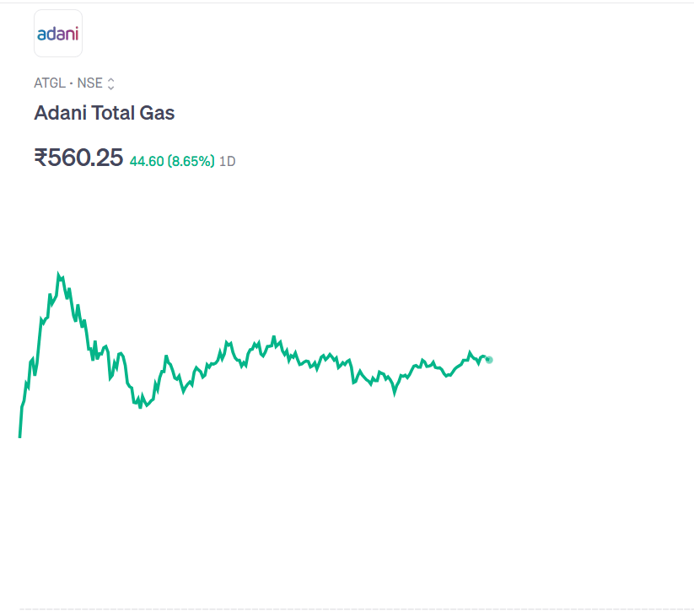Screen dimensions: 694x616
Task: Click the chart line's opening starting point
Action: pos(19,437)
